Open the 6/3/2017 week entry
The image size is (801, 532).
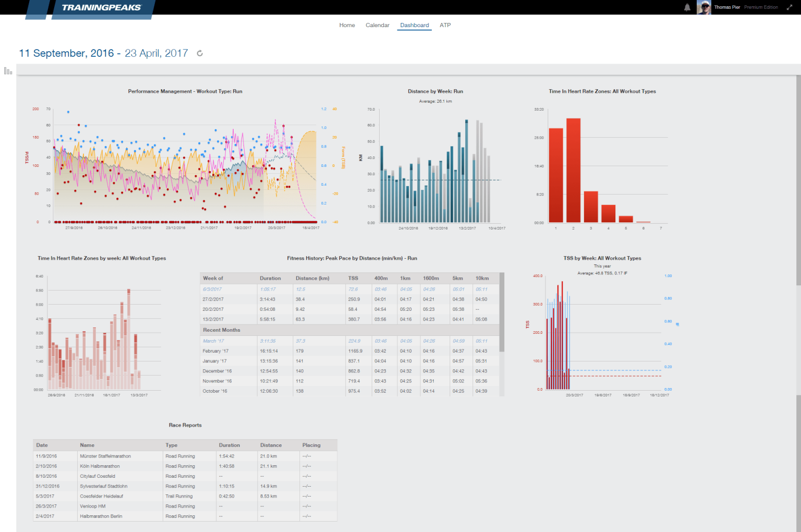tap(212, 289)
